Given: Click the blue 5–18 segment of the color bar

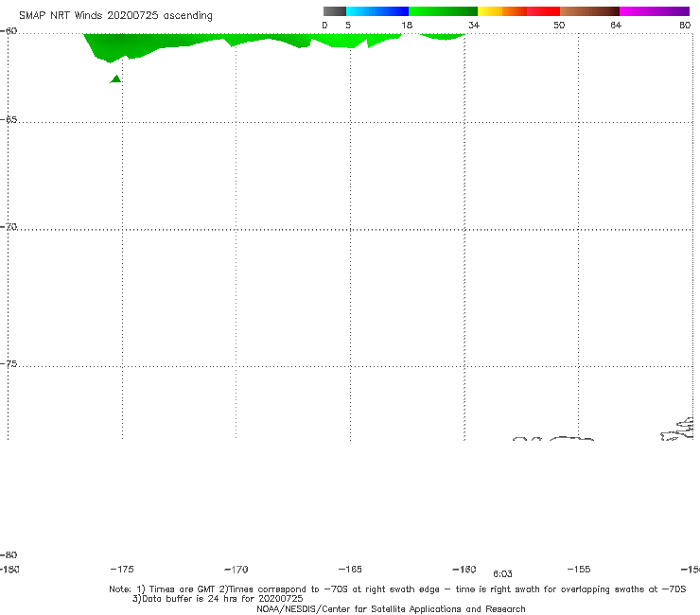Looking at the screenshot, I should (x=377, y=11).
